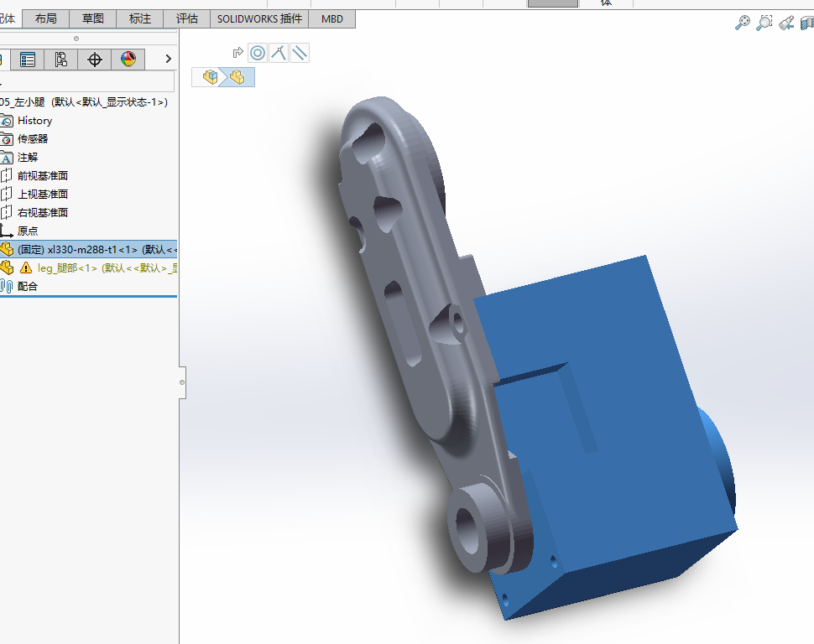
Task: Switch to the MBD tab
Action: coord(332,18)
